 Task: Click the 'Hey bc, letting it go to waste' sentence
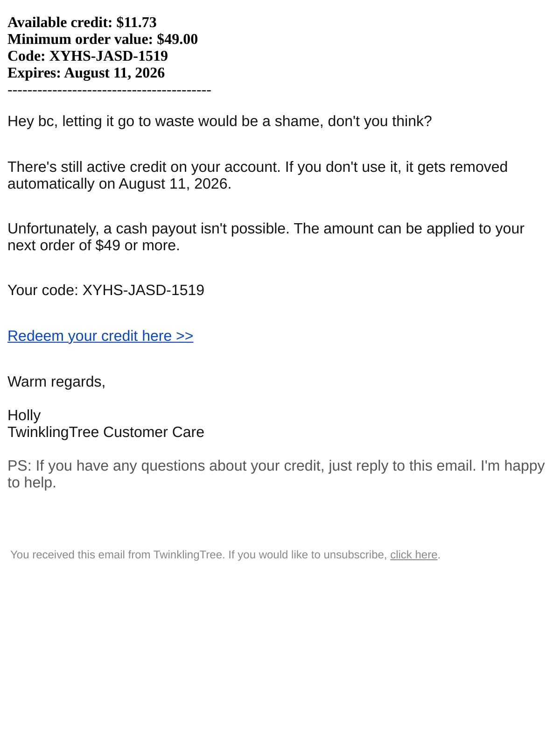click(x=220, y=121)
